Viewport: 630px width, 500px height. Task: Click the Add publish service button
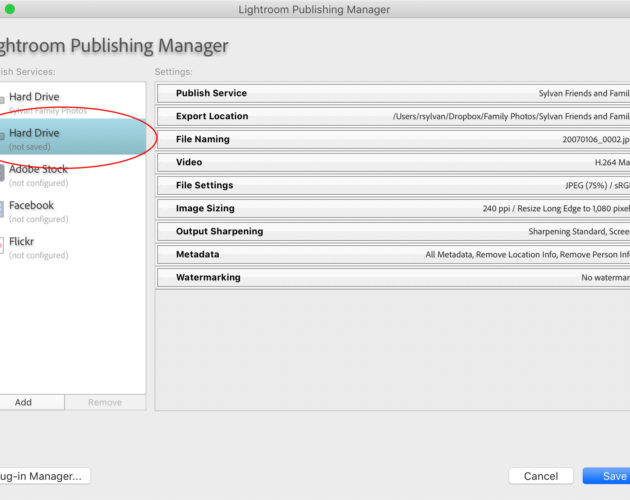pyautogui.click(x=32, y=402)
